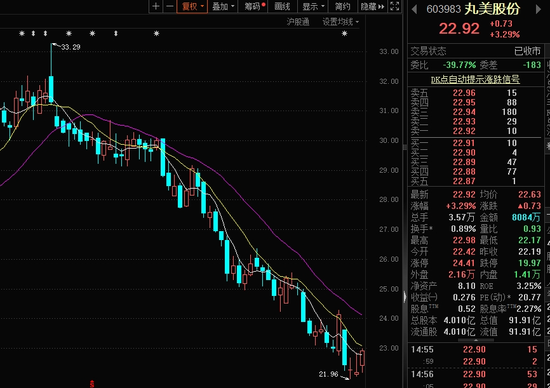Click the 隐藏 hide panel button
Screen dimensions: 550x388
pos(373,6)
